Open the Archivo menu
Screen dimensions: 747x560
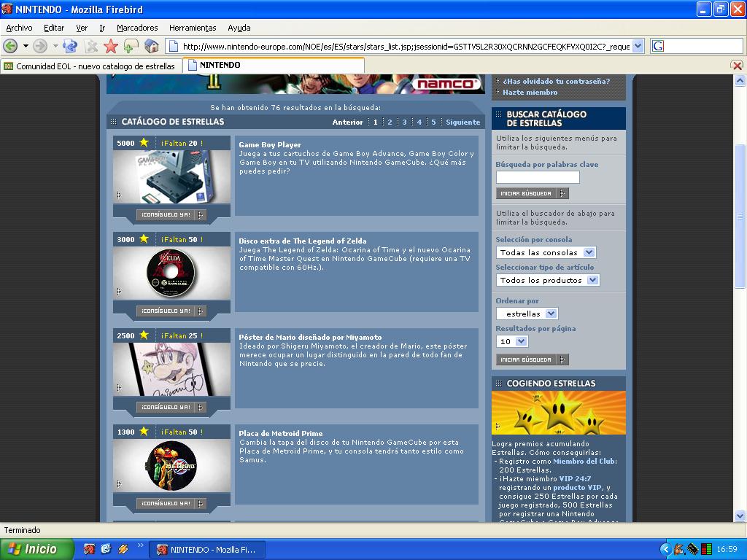[x=19, y=28]
